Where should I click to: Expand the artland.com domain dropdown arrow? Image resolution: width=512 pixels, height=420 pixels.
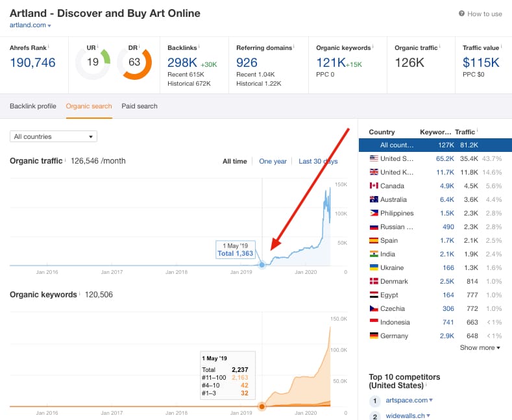pyautogui.click(x=49, y=25)
